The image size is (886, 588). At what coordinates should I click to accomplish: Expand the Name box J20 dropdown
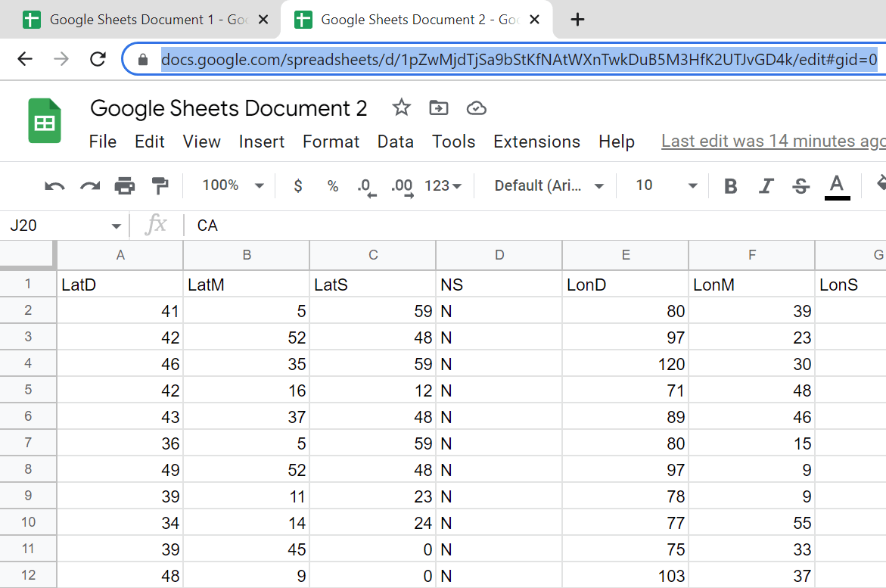(116, 226)
